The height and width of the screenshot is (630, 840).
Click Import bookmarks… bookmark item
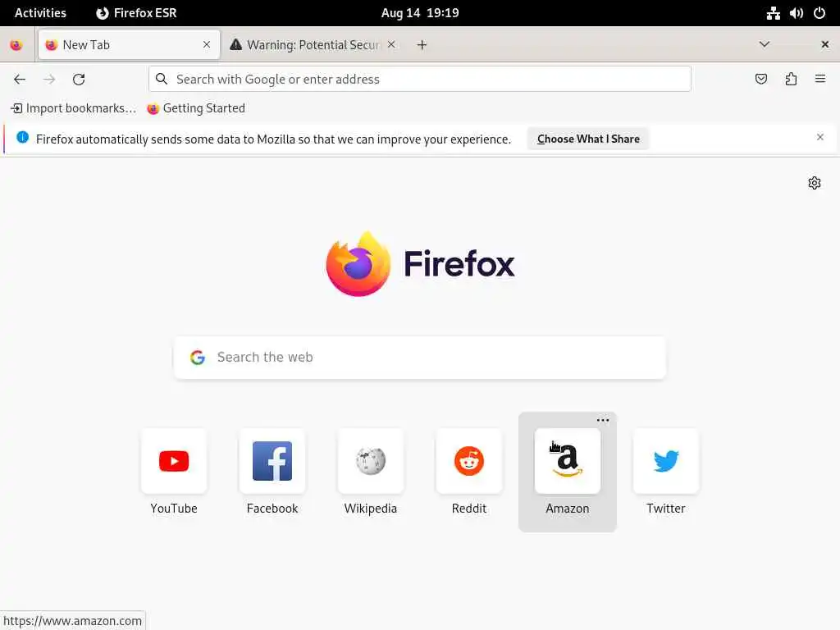point(73,108)
